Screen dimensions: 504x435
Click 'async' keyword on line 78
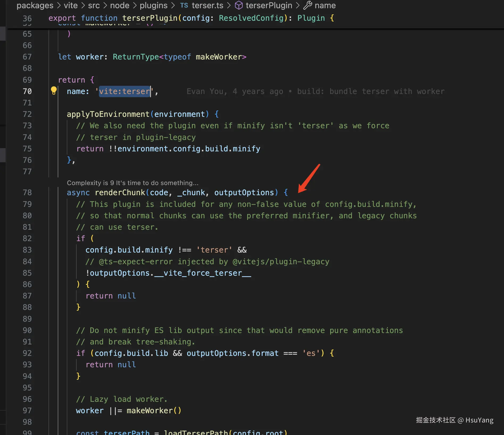(78, 193)
